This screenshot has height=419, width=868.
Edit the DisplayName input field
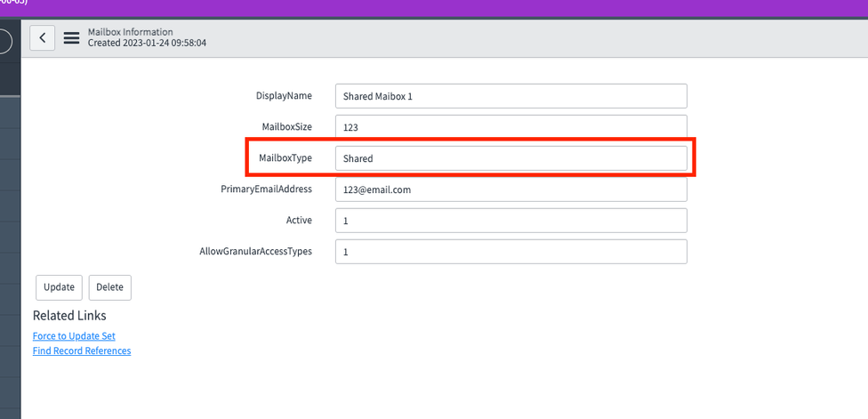point(511,96)
